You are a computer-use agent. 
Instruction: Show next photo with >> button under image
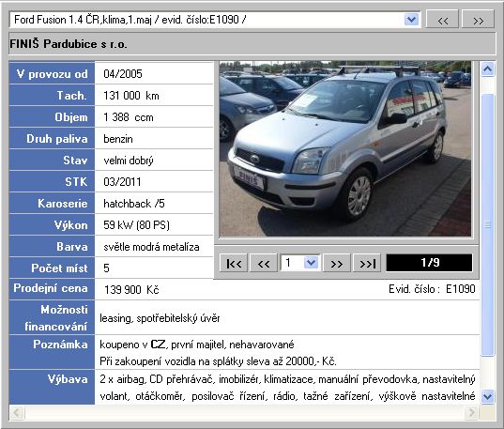pyautogui.click(x=336, y=264)
